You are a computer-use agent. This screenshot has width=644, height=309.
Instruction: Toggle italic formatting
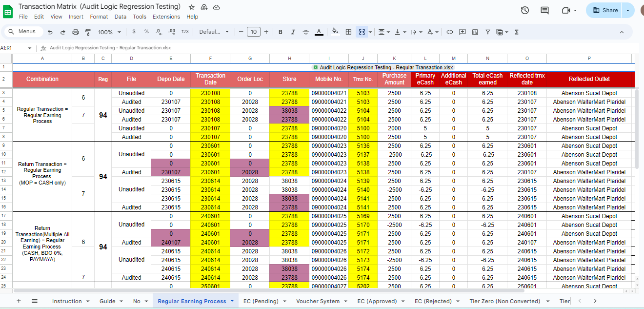point(293,32)
